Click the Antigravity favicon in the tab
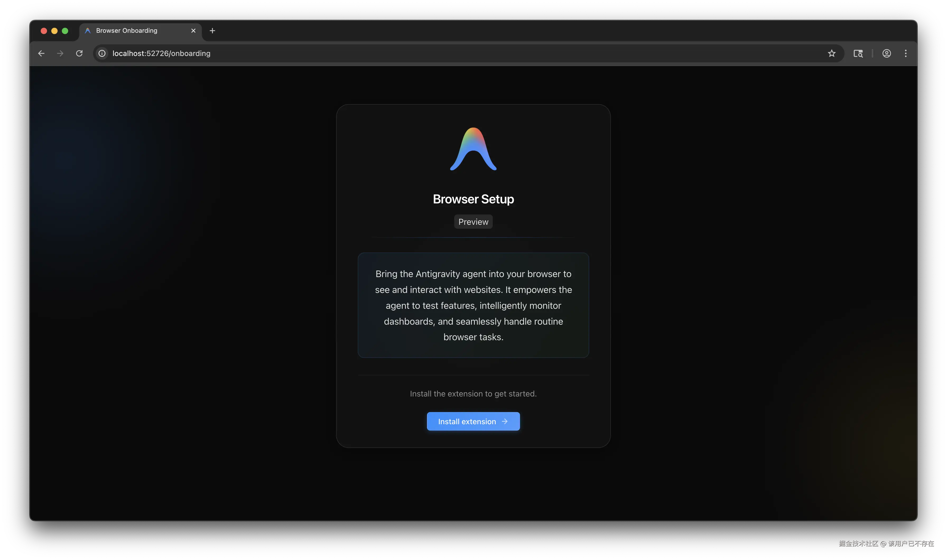The width and height of the screenshot is (947, 560). coord(87,31)
